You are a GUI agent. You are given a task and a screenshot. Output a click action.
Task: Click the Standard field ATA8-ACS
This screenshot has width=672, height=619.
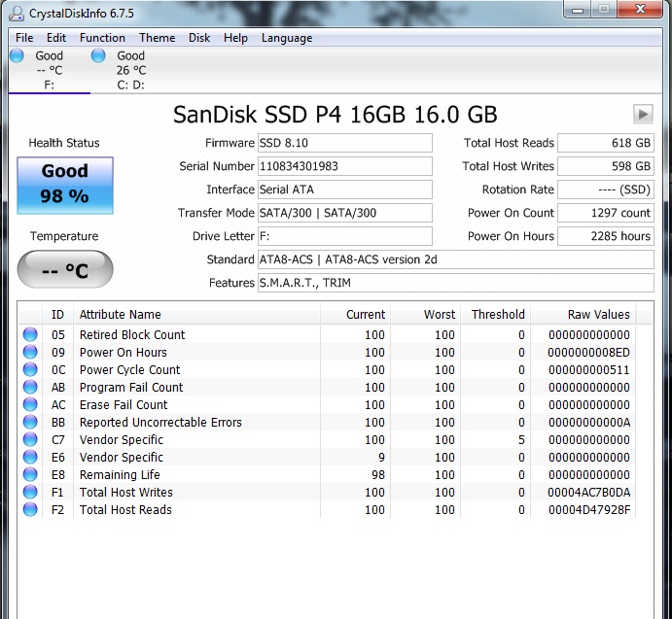pos(456,259)
